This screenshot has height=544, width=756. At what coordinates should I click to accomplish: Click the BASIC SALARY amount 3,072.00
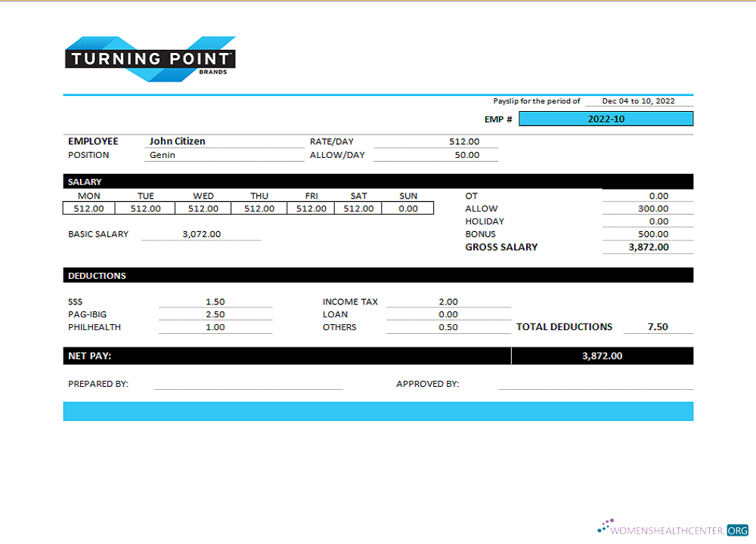point(200,233)
